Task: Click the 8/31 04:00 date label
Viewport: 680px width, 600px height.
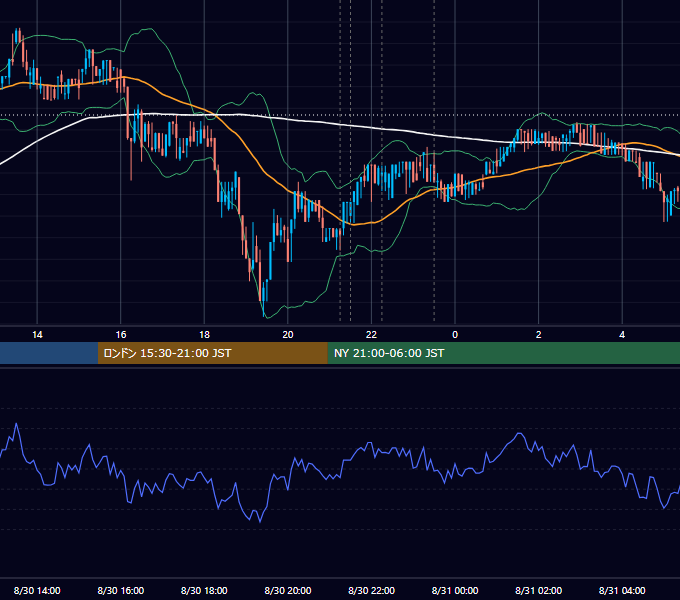Action: click(x=622, y=590)
